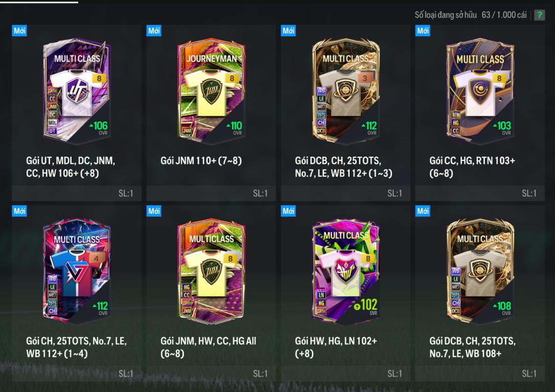Select the UT Multi Class 106 OVR pack card

point(77,92)
